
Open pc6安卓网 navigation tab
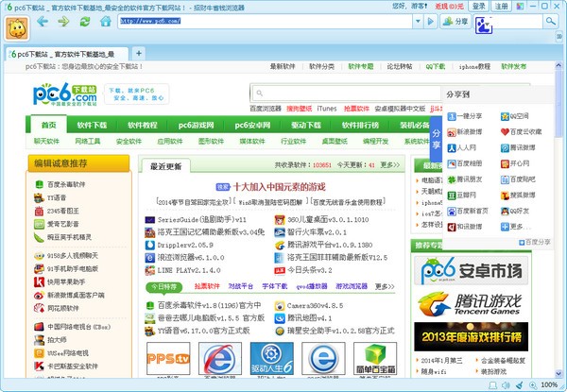(x=252, y=125)
